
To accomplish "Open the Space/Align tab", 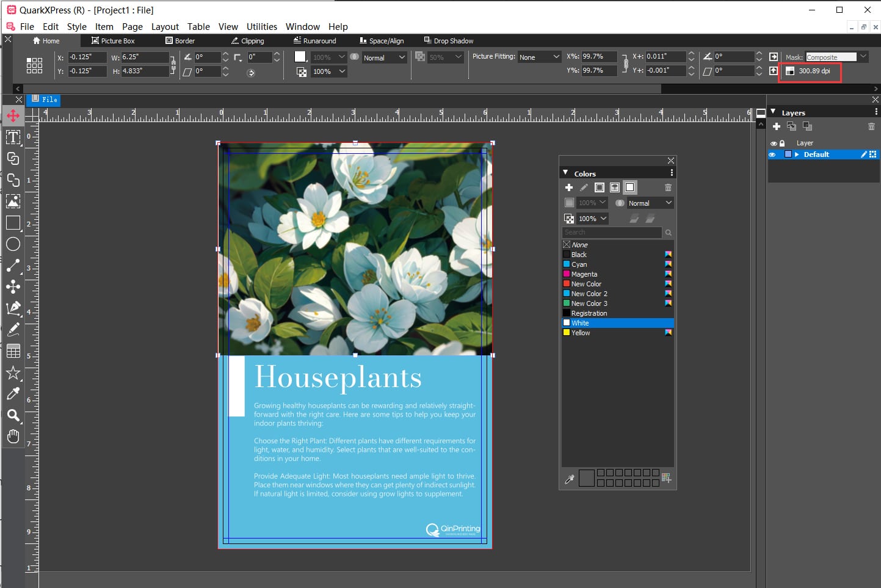I will pos(382,40).
